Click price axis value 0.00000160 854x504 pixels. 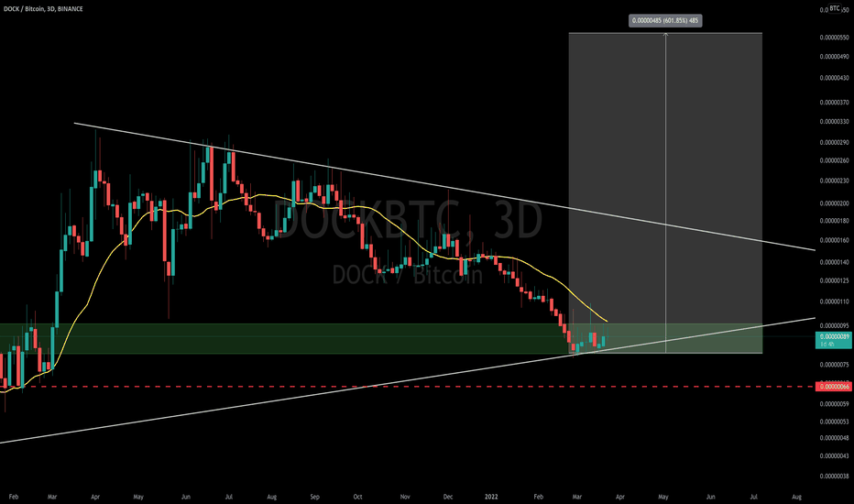click(x=834, y=240)
